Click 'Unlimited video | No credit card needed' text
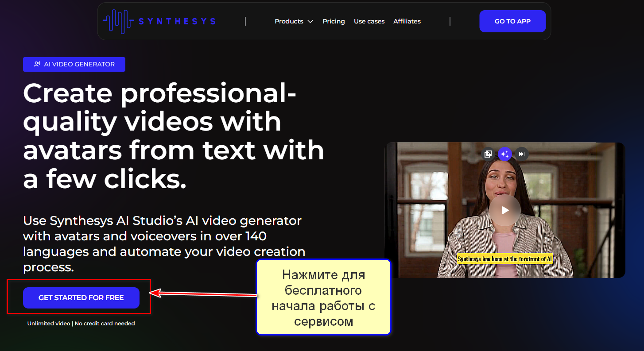 81,324
